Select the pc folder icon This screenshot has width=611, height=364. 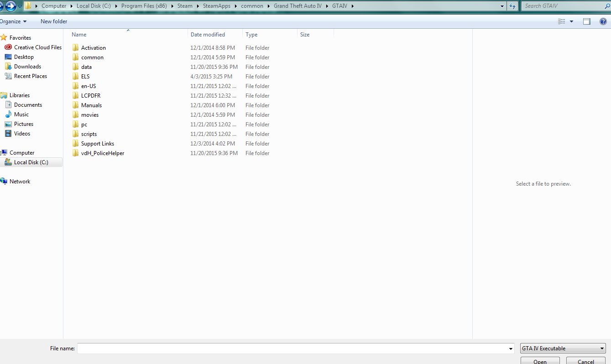click(76, 124)
